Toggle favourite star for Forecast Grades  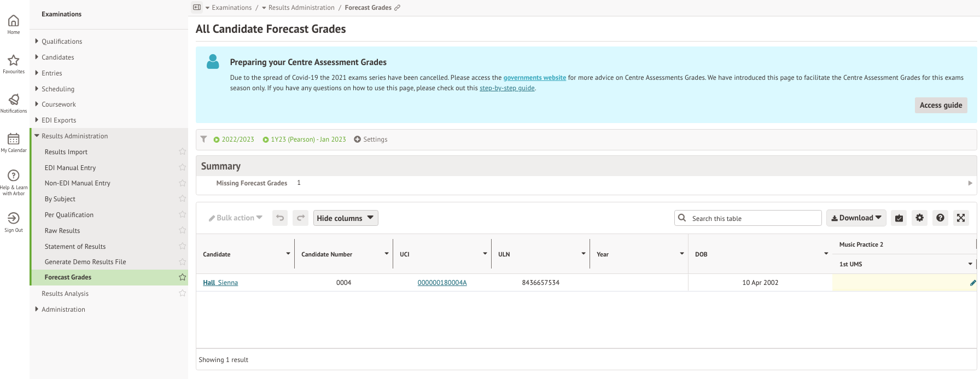click(x=183, y=277)
